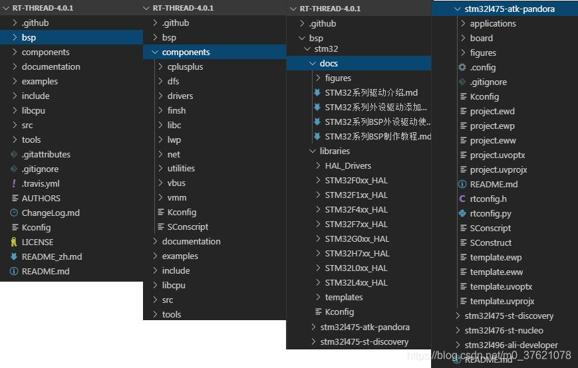The width and height of the screenshot is (578, 368).
Task: Click the SConstruct file icon
Action: click(463, 243)
